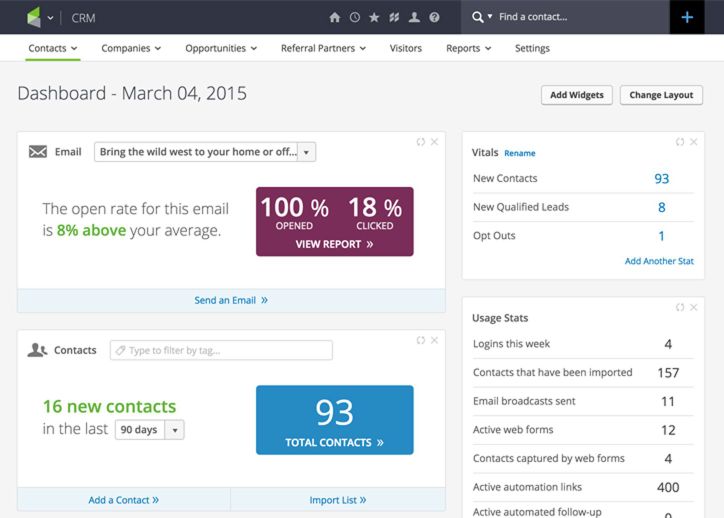Open the Settings tab

532,48
